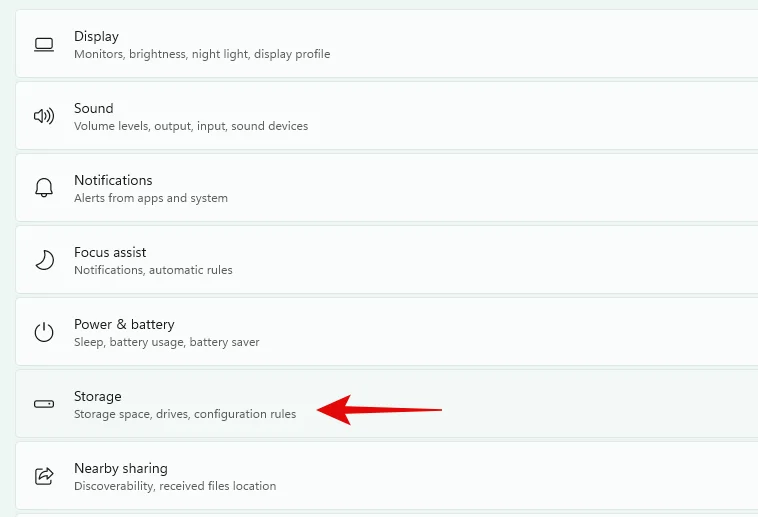Click the Nearby sharing share icon
Viewport: 758px width, 517px height.
(x=44, y=476)
